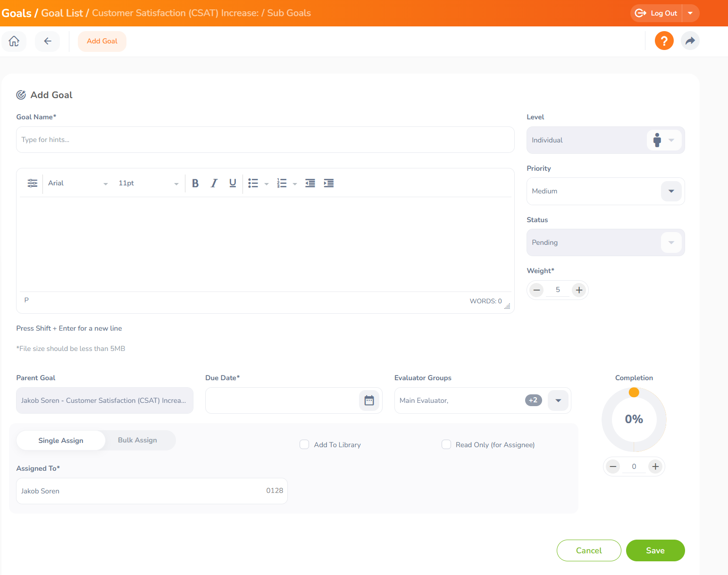Decrease the Completion percentage
The width and height of the screenshot is (728, 575).
(x=613, y=467)
